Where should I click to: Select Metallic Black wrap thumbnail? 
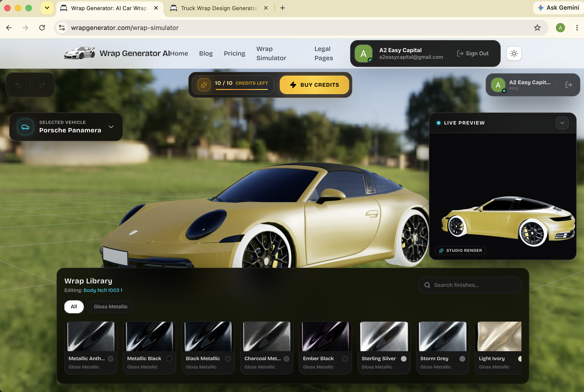click(x=150, y=336)
